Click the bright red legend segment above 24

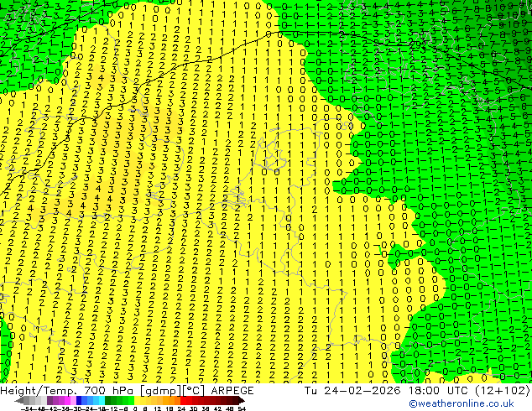[x=183, y=400]
